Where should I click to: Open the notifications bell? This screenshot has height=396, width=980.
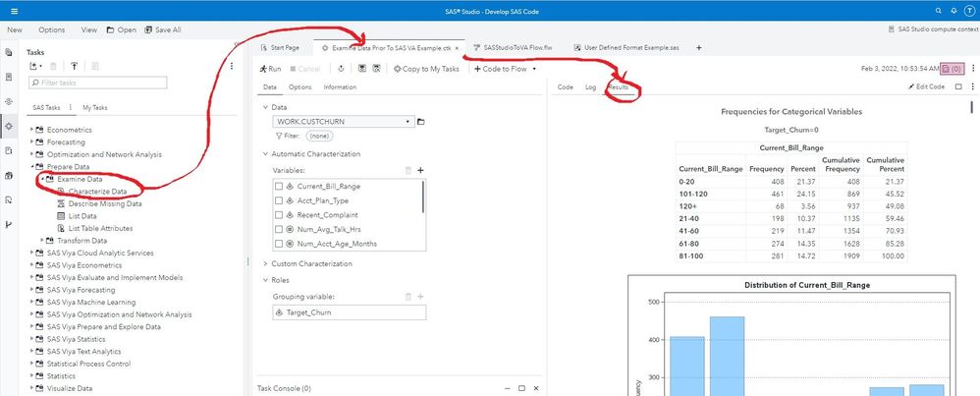(953, 11)
